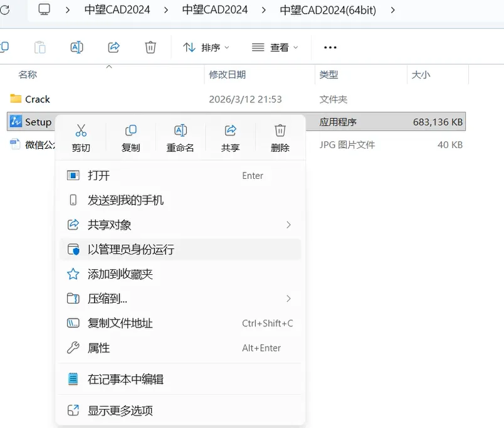The width and height of the screenshot is (504, 428).
Task: Click the toolbar rename icon
Action: (77, 47)
